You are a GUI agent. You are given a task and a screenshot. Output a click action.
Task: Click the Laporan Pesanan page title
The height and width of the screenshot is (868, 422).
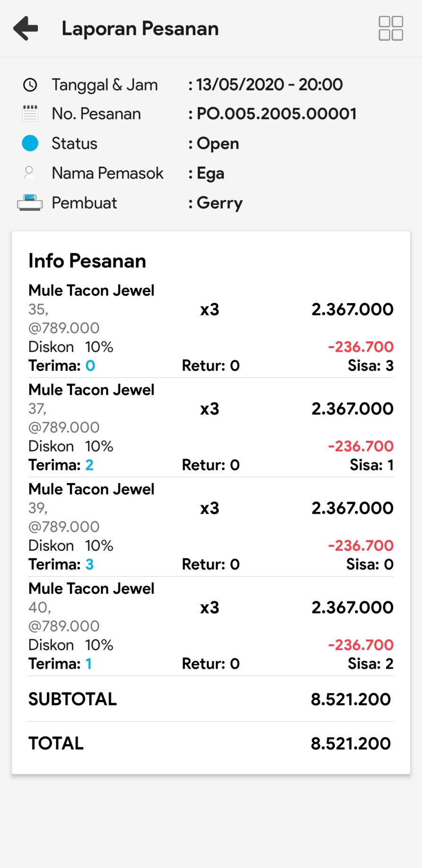pos(140,28)
